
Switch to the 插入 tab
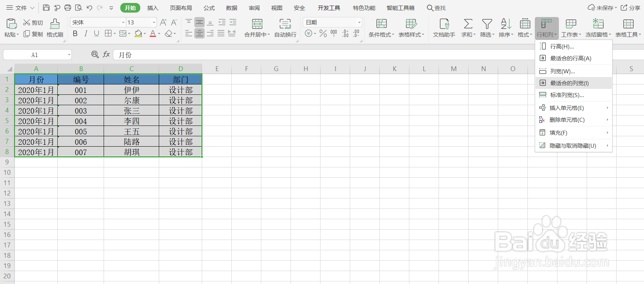(x=152, y=8)
